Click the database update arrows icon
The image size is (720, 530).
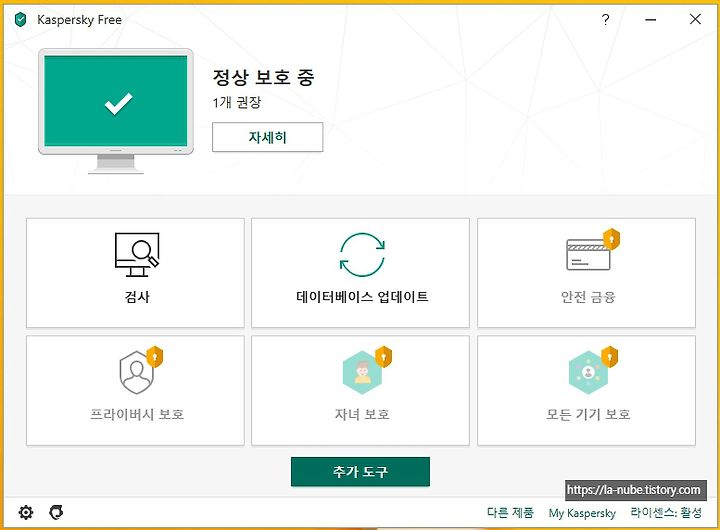point(362,255)
